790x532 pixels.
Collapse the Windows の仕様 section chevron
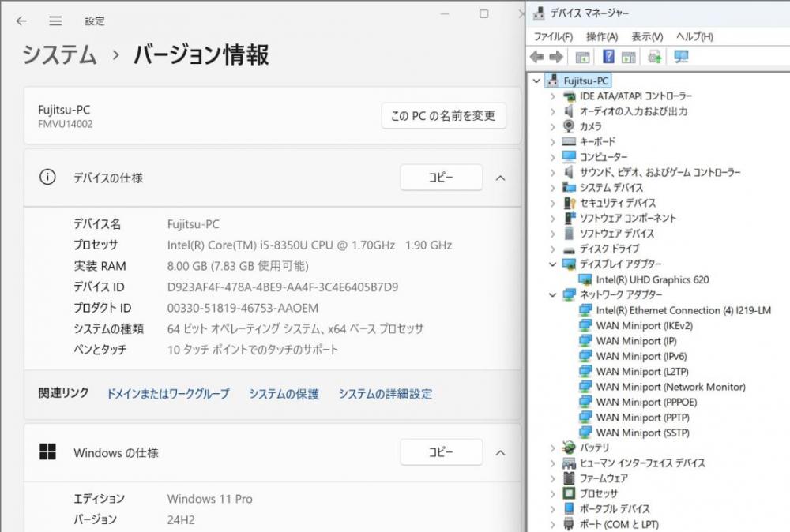[x=500, y=452]
